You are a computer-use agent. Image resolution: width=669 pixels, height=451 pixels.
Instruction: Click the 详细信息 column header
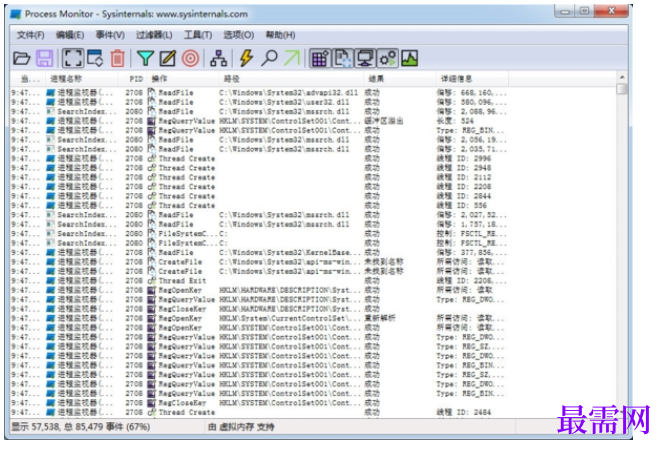click(x=472, y=79)
